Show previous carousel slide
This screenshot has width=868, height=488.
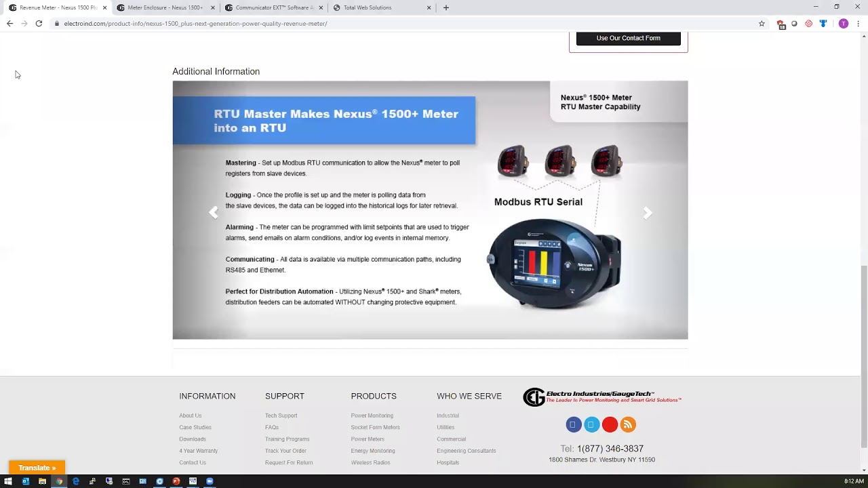213,212
